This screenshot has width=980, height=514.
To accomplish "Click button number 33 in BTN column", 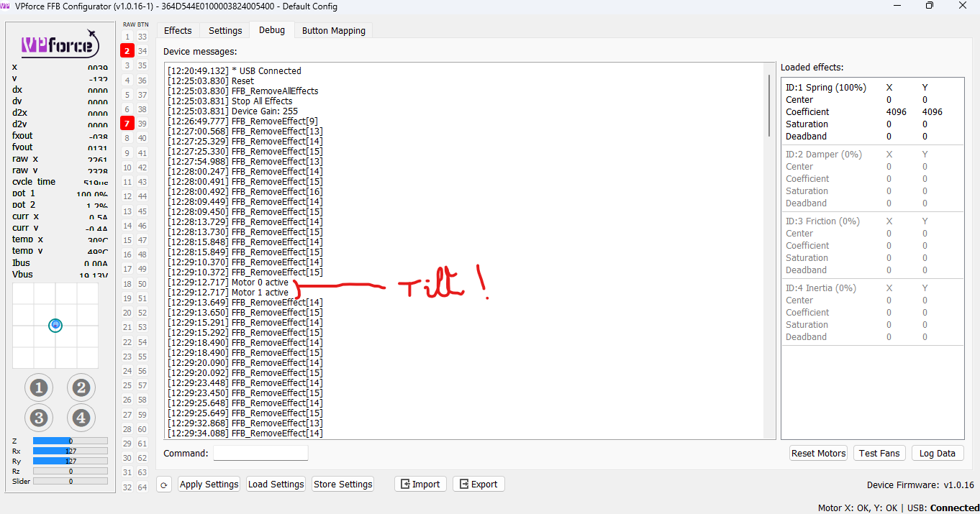I will coord(142,36).
